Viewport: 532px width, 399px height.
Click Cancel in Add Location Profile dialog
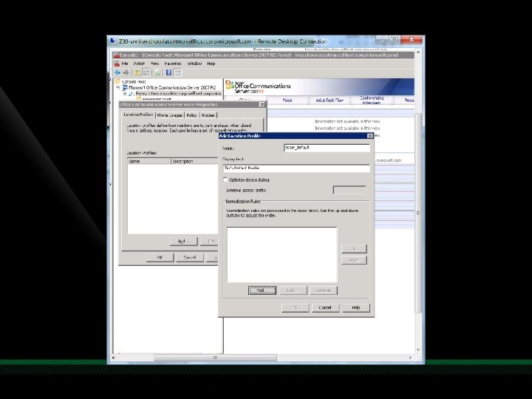click(x=324, y=307)
